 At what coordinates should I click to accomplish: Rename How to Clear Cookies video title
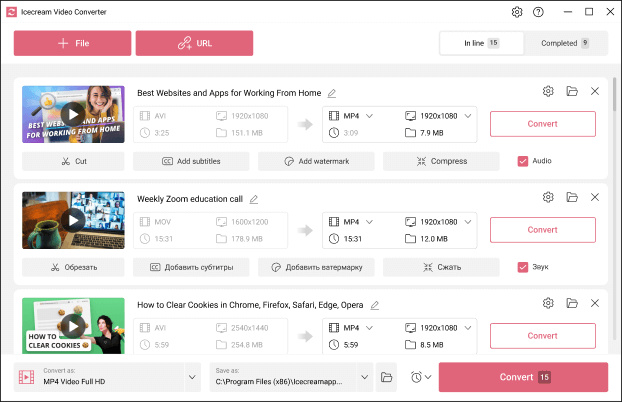click(x=374, y=305)
